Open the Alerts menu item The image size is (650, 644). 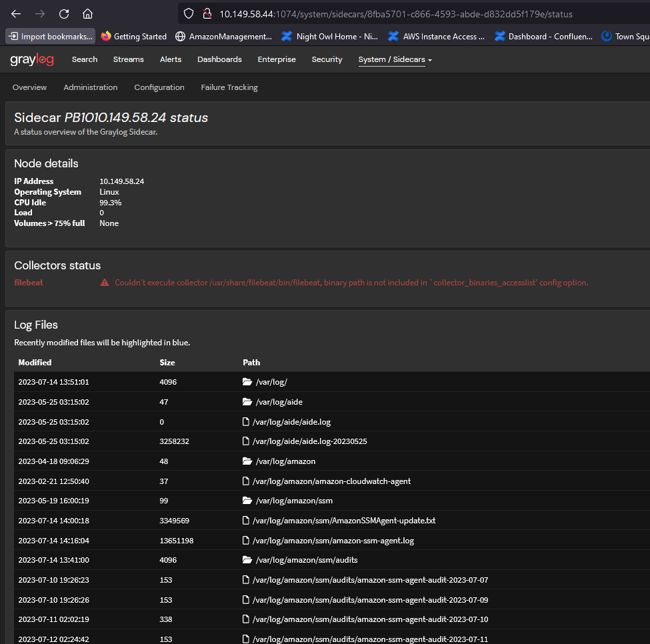tap(171, 59)
